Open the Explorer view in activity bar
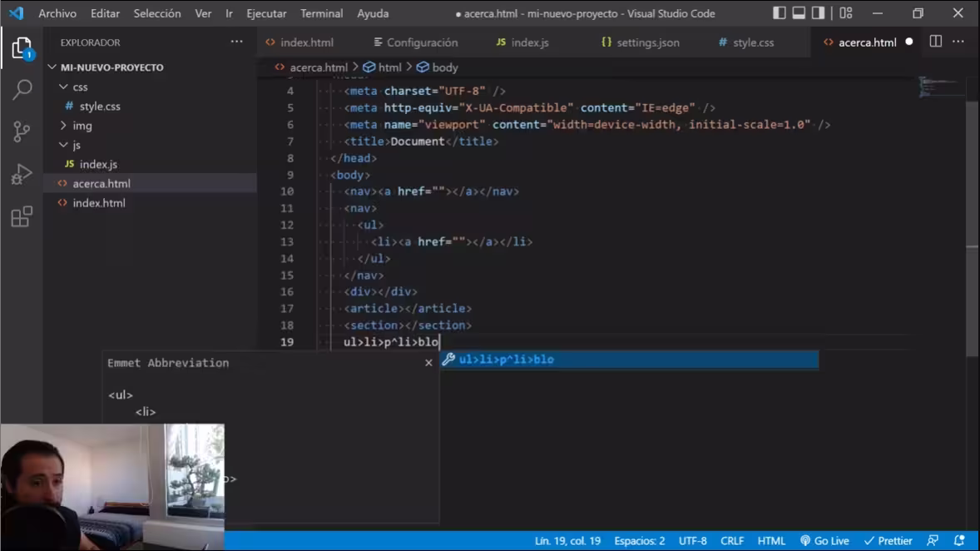The width and height of the screenshot is (980, 551). click(22, 48)
